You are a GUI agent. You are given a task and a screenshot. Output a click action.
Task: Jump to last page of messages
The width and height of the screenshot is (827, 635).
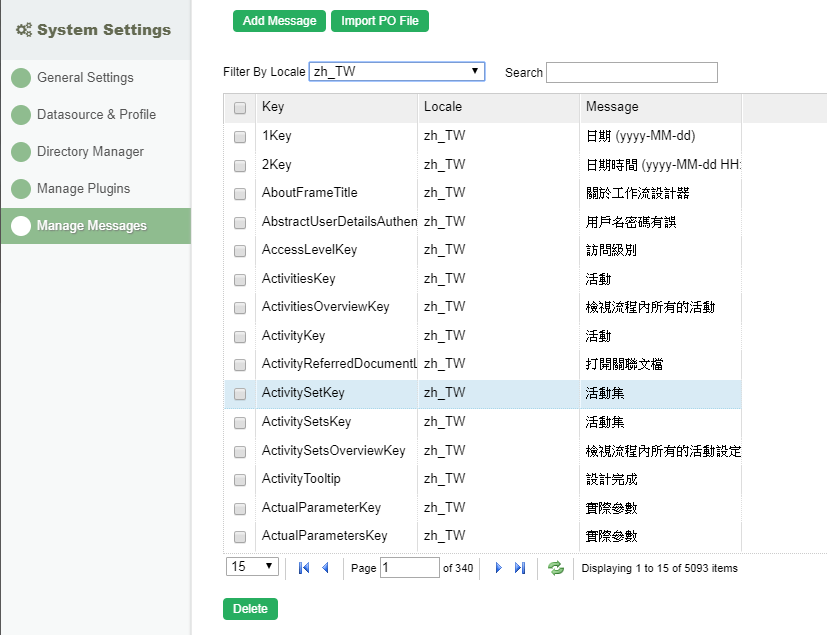519,568
